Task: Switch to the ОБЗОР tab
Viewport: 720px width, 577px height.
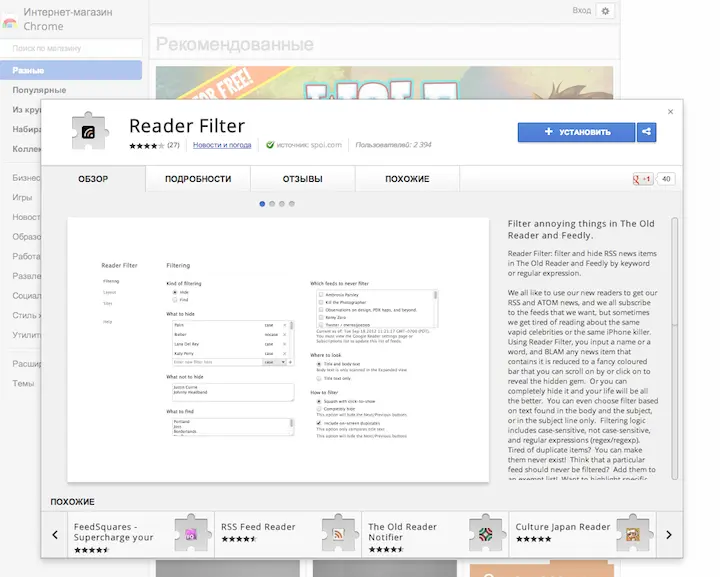Action: [93, 179]
